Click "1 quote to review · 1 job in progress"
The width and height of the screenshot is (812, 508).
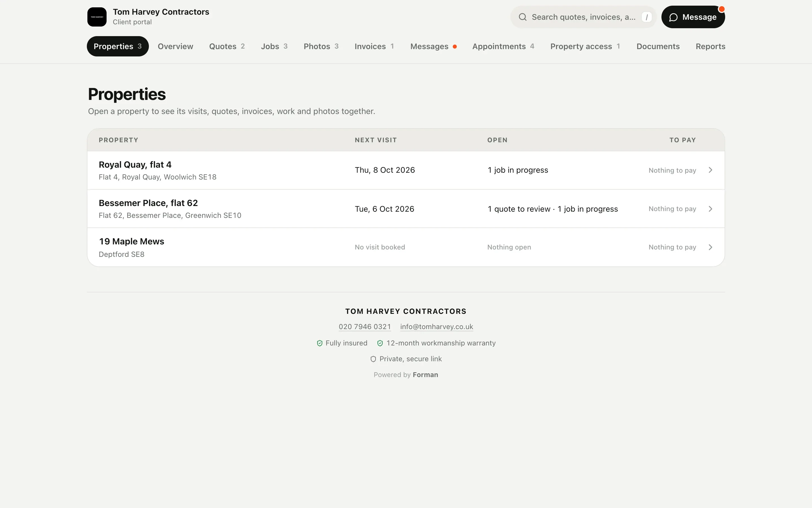tap(553, 209)
